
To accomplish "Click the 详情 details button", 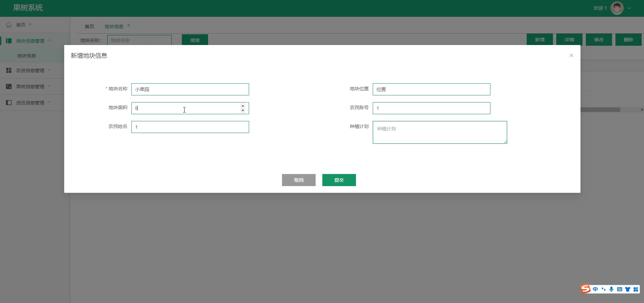I will pos(569,40).
